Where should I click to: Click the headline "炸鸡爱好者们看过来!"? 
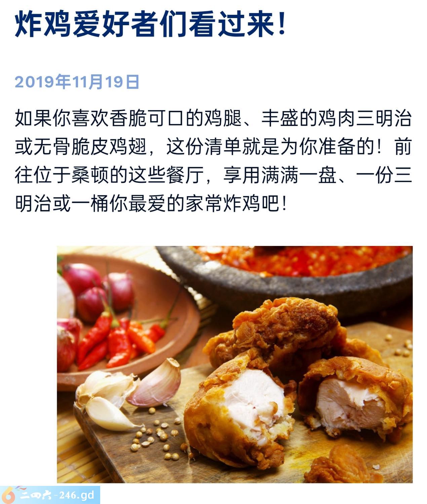coord(151,24)
